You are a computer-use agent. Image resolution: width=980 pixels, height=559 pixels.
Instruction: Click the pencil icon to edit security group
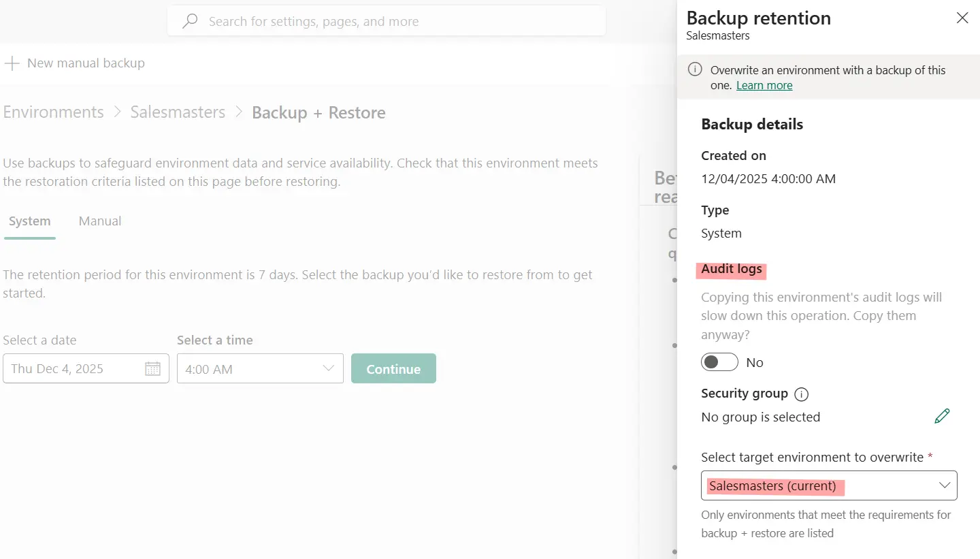pyautogui.click(x=943, y=415)
